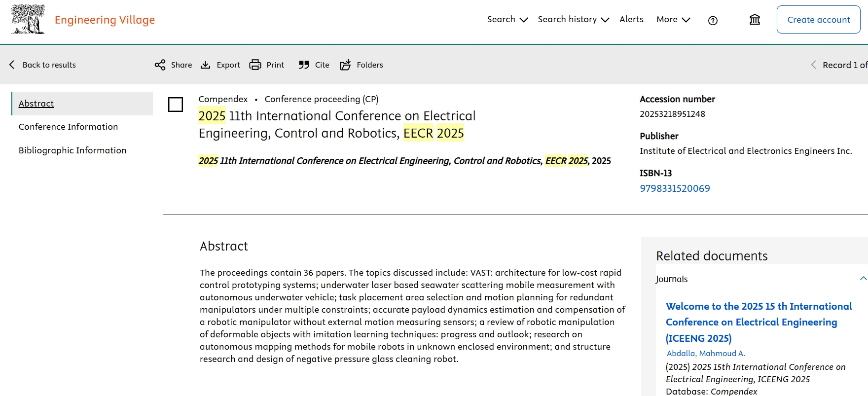
Task: Expand the Search dropdown menu
Action: [x=507, y=19]
